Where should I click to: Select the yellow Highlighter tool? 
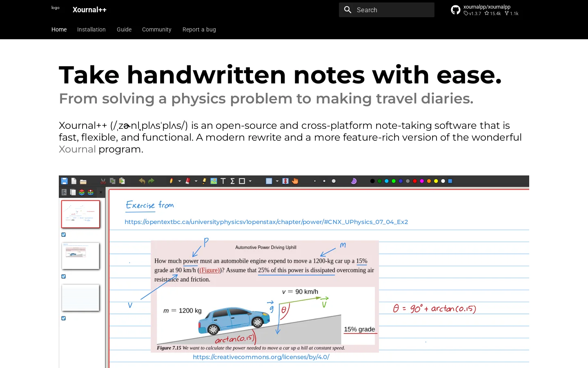[x=204, y=181]
